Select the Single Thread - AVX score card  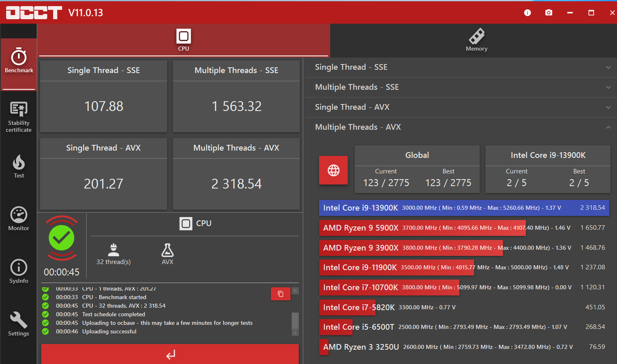click(103, 174)
